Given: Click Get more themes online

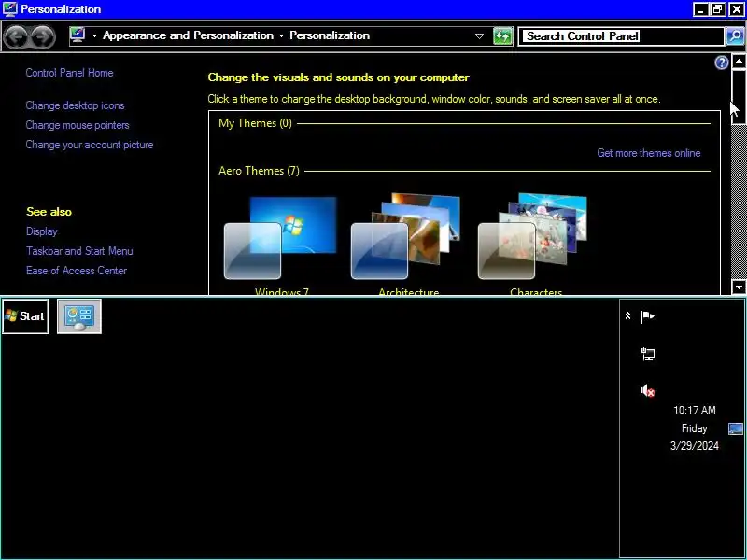Looking at the screenshot, I should point(649,153).
